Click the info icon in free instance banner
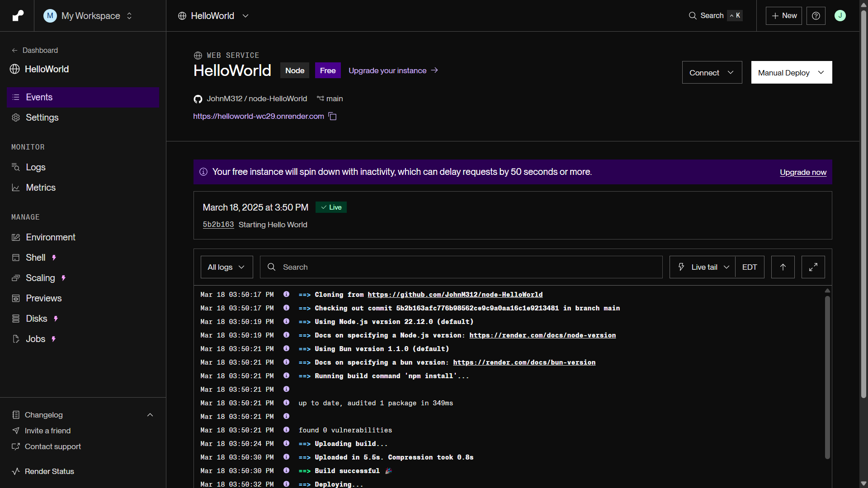 [203, 172]
